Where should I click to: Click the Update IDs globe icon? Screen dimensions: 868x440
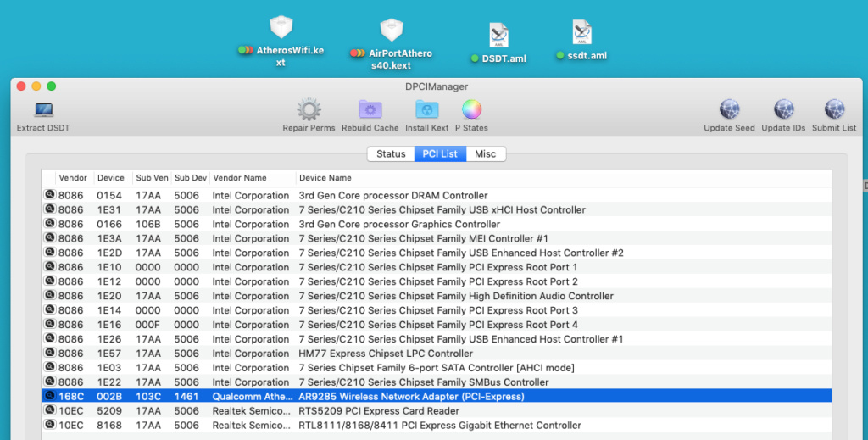click(x=783, y=109)
